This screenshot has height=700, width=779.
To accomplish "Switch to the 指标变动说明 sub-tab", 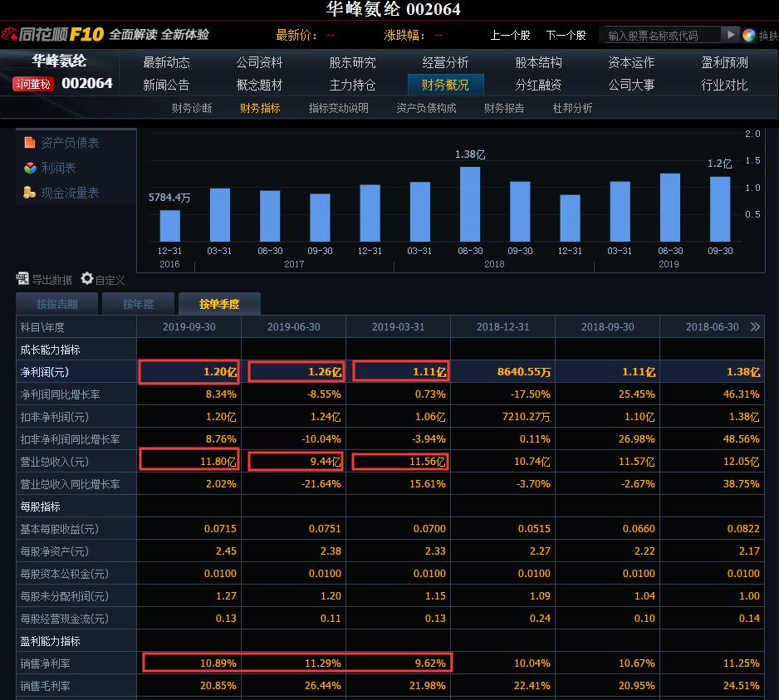I will pos(338,108).
